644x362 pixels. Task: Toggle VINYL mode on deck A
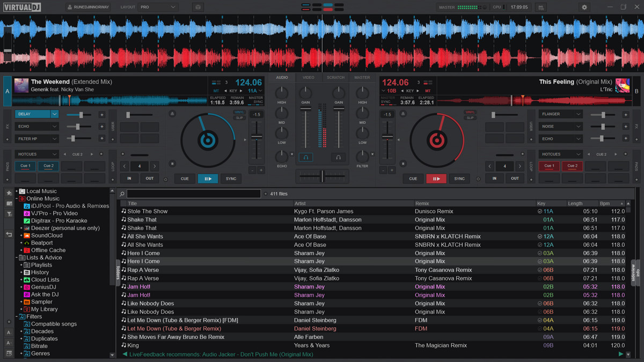(239, 113)
